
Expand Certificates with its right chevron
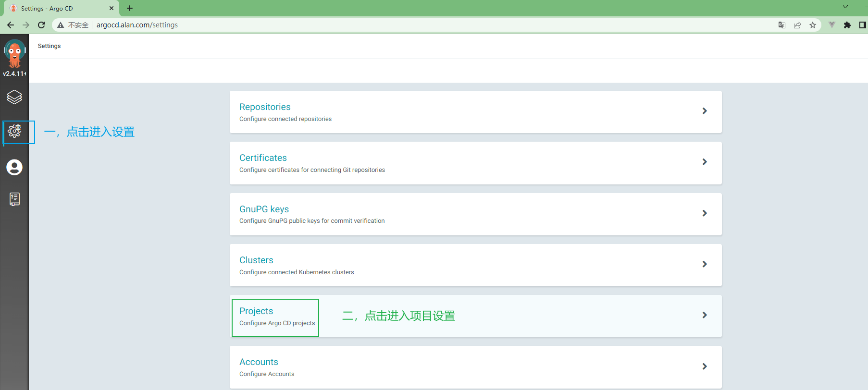point(705,162)
